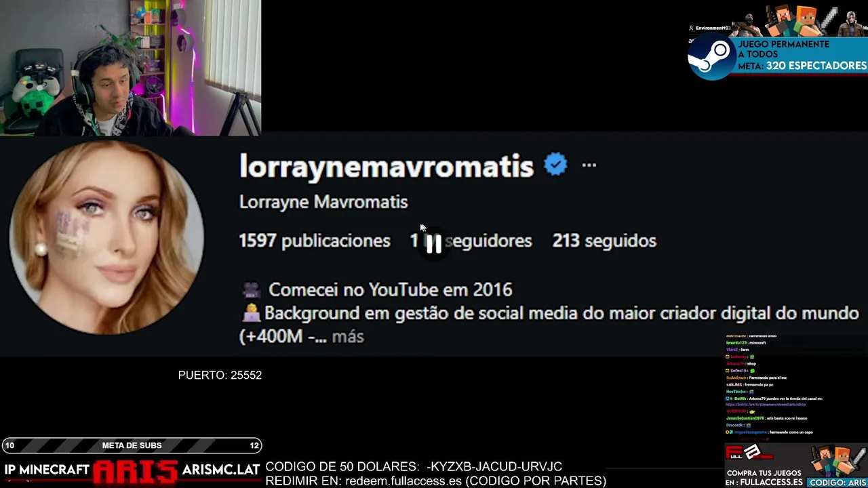Click the Steam logo in the top banner
The width and height of the screenshot is (868, 488).
(711, 57)
